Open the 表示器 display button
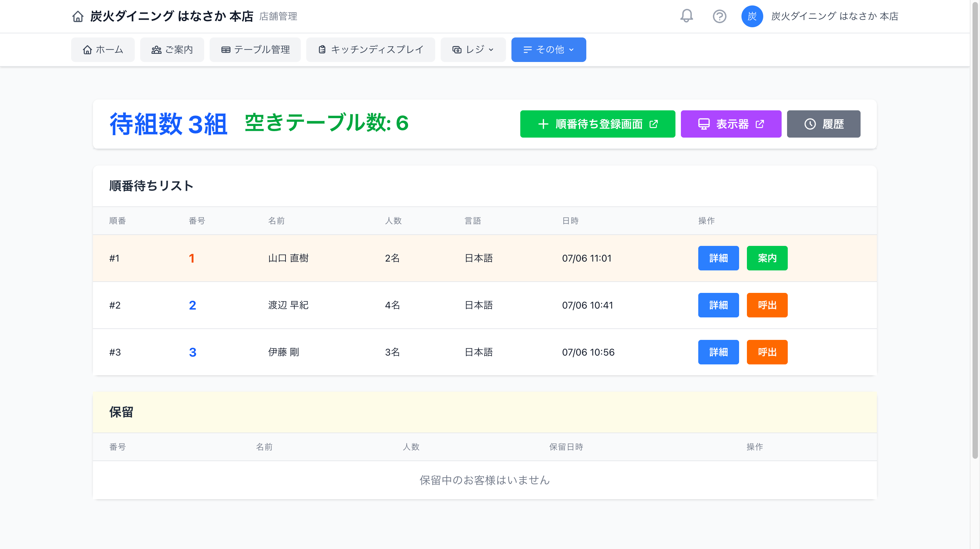This screenshot has width=980, height=549. tap(731, 124)
